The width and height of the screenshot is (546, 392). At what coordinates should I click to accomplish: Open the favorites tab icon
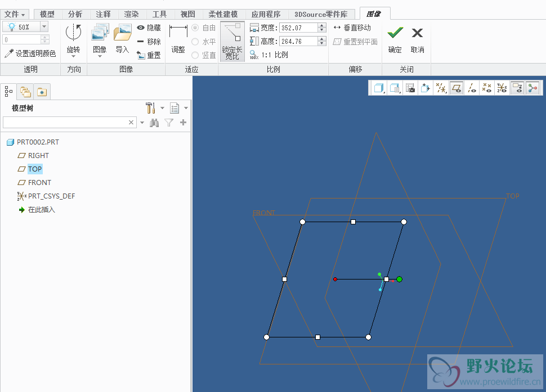pyautogui.click(x=42, y=92)
